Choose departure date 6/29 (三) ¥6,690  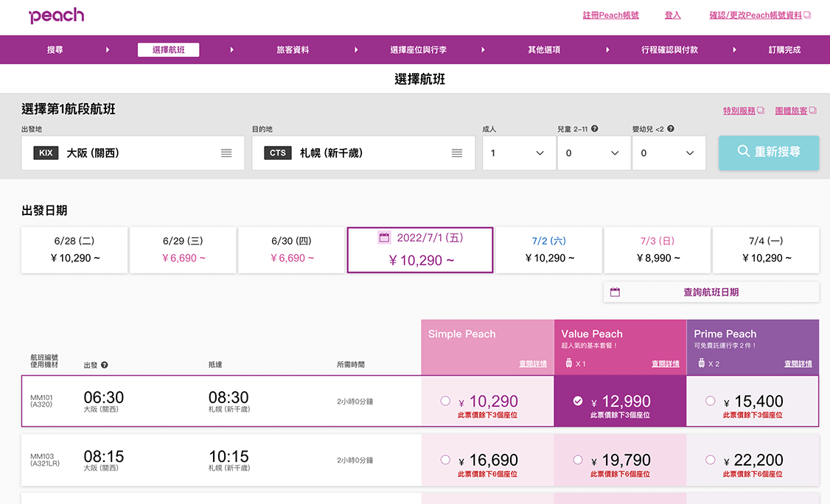coord(183,250)
